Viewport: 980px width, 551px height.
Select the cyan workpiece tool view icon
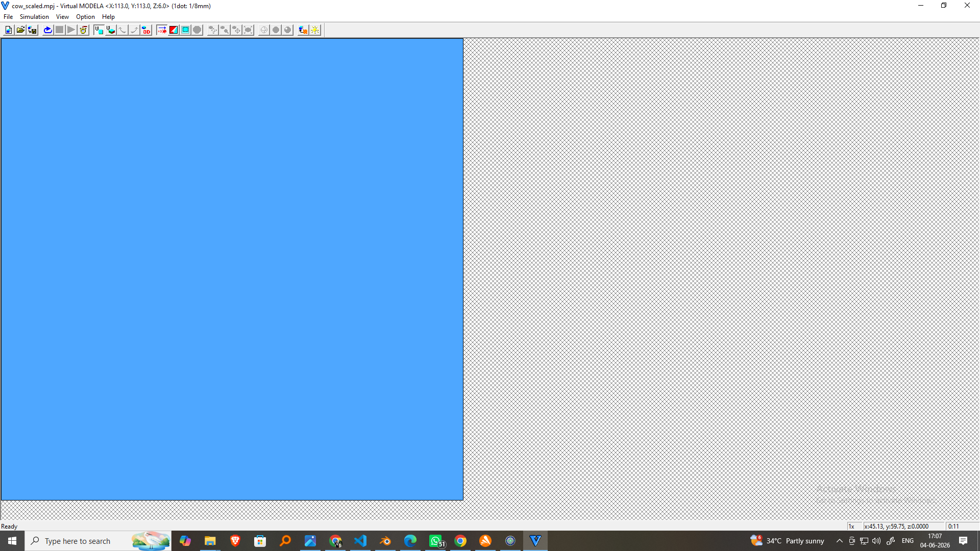pyautogui.click(x=99, y=30)
